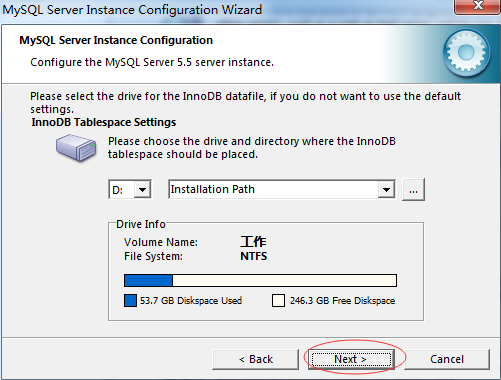Click the NTFS file system value

tap(254, 256)
